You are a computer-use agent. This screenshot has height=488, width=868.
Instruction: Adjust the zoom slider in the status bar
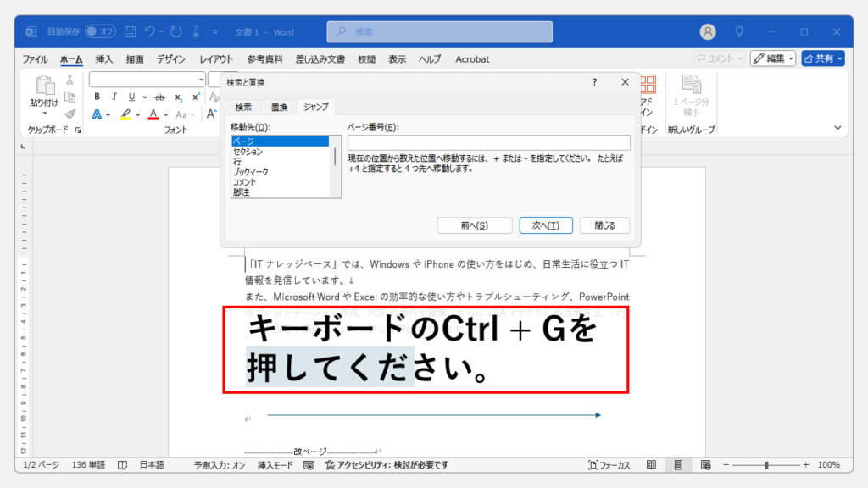766,465
